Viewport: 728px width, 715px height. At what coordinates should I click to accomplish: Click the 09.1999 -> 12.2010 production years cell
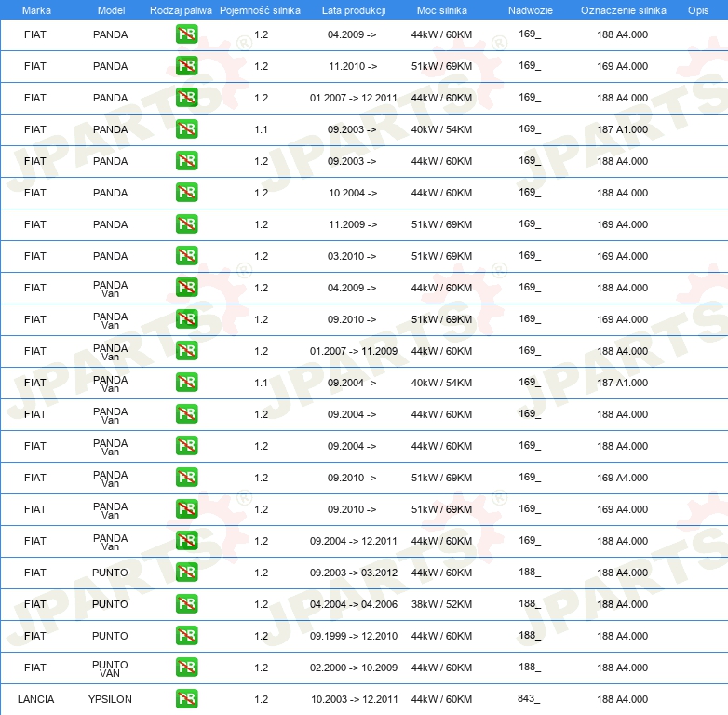tap(354, 636)
